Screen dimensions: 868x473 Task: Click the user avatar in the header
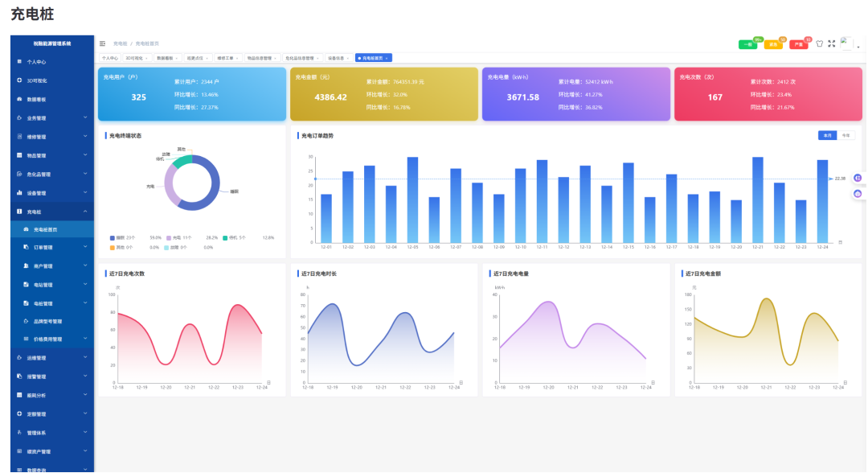(x=846, y=43)
